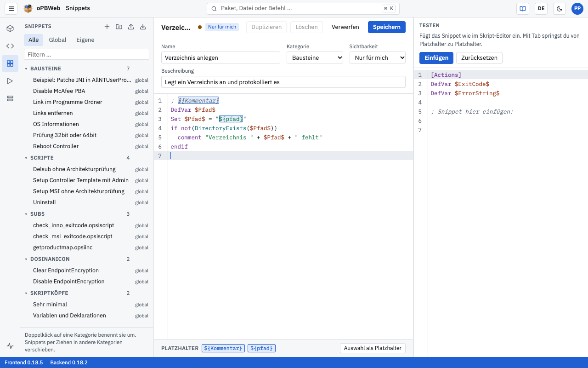
Task: Click the Paket, Datei oder Befehl search bar
Action: (303, 8)
